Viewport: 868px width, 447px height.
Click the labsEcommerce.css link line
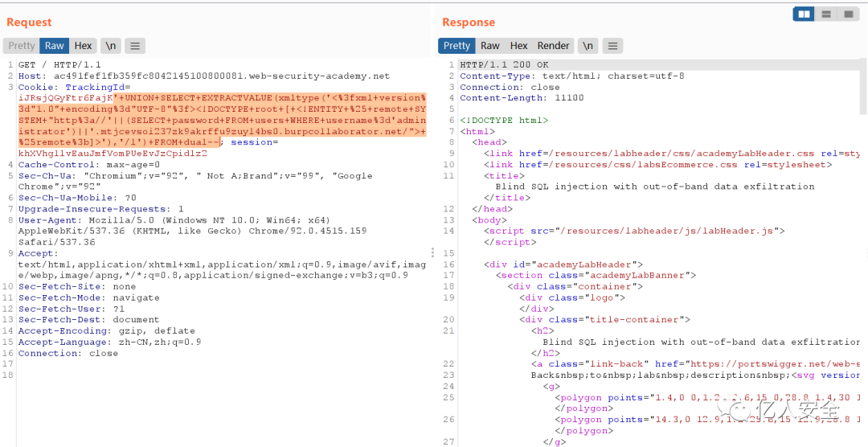click(x=658, y=165)
